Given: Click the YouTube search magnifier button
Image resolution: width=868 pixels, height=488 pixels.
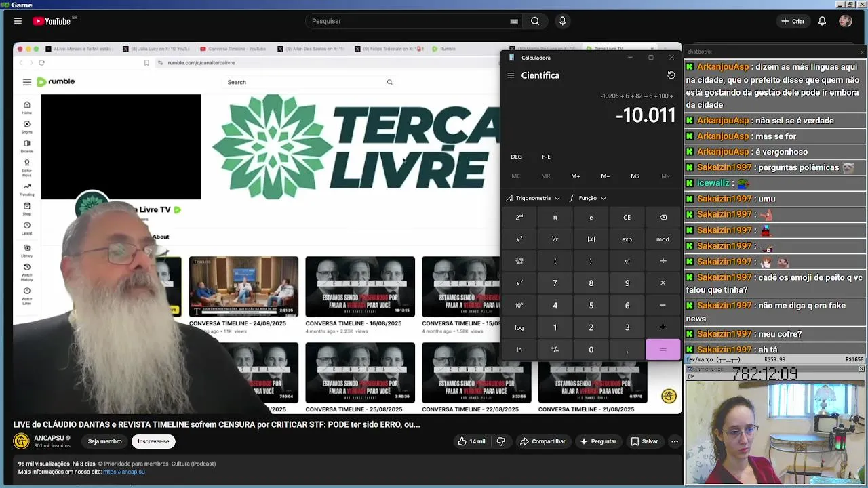Looking at the screenshot, I should pos(535,21).
